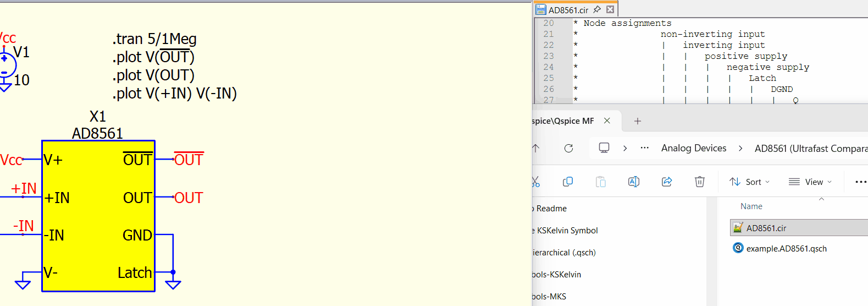Click the Share icon in Explorer toolbar

[x=667, y=182]
